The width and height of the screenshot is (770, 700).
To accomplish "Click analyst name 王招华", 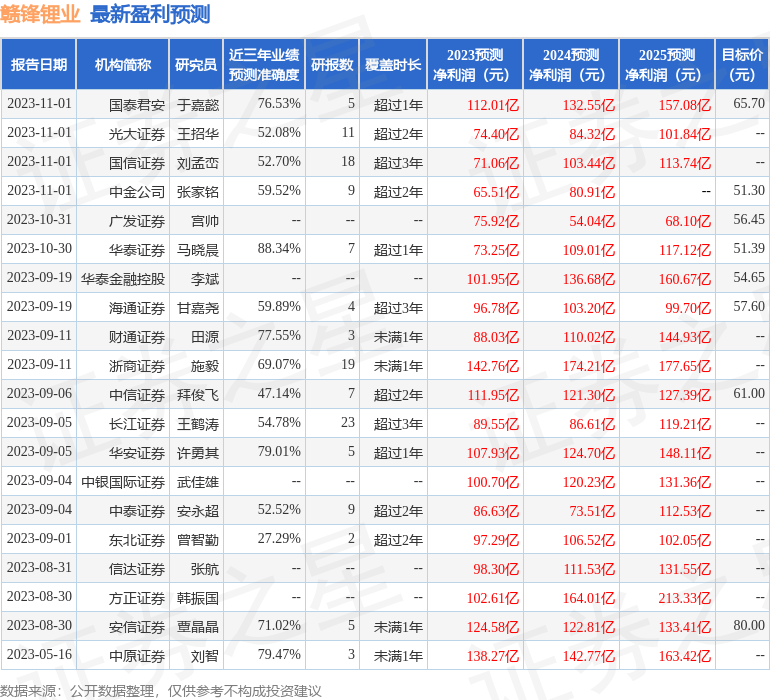I will click(x=198, y=134).
